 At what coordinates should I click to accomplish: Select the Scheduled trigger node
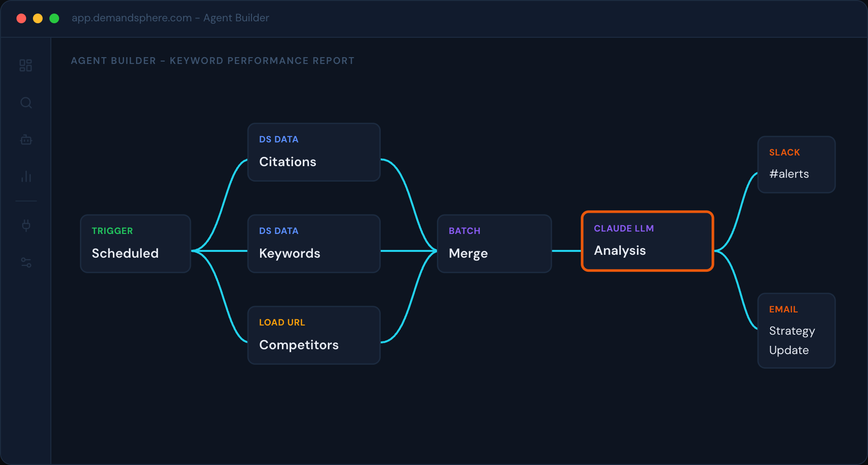[135, 244]
